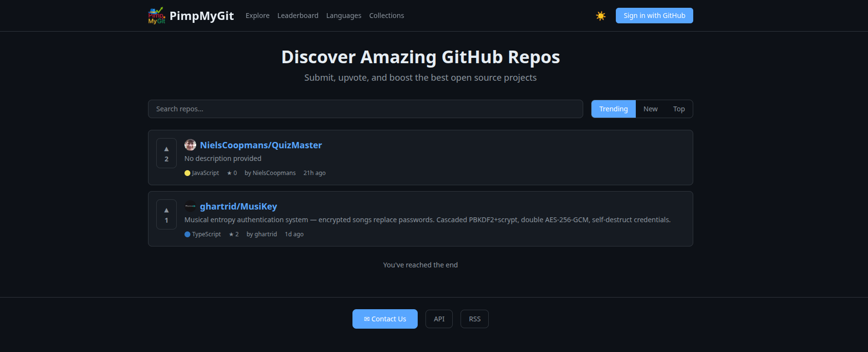Click the yellow JavaScript language dot
This screenshot has width=868, height=352.
point(187,173)
